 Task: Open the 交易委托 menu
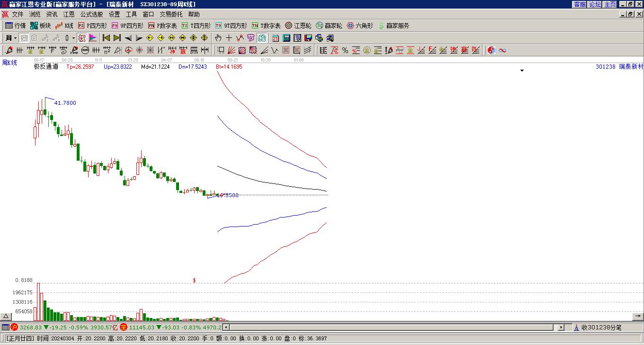click(171, 15)
